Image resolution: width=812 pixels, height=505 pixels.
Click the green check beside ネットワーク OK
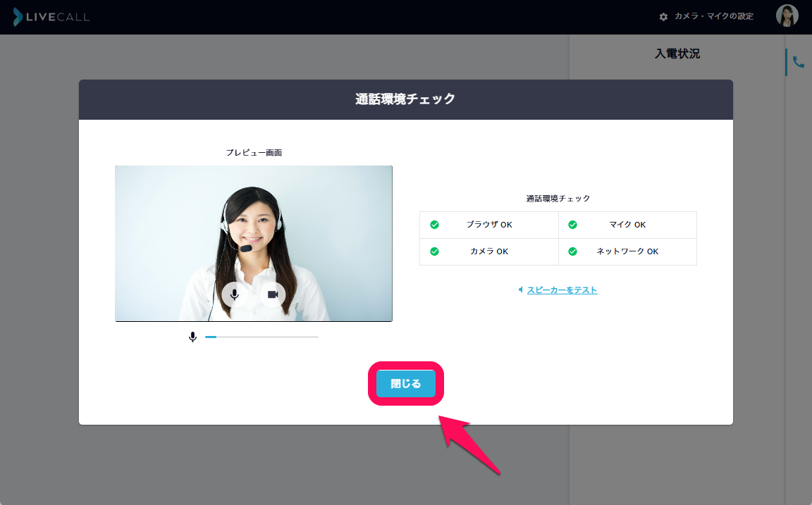coord(573,251)
